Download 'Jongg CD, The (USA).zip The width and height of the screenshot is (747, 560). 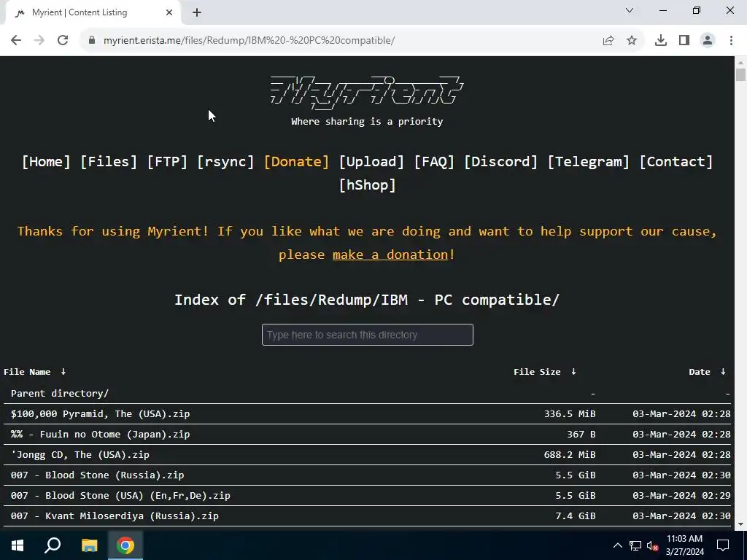pos(80,455)
